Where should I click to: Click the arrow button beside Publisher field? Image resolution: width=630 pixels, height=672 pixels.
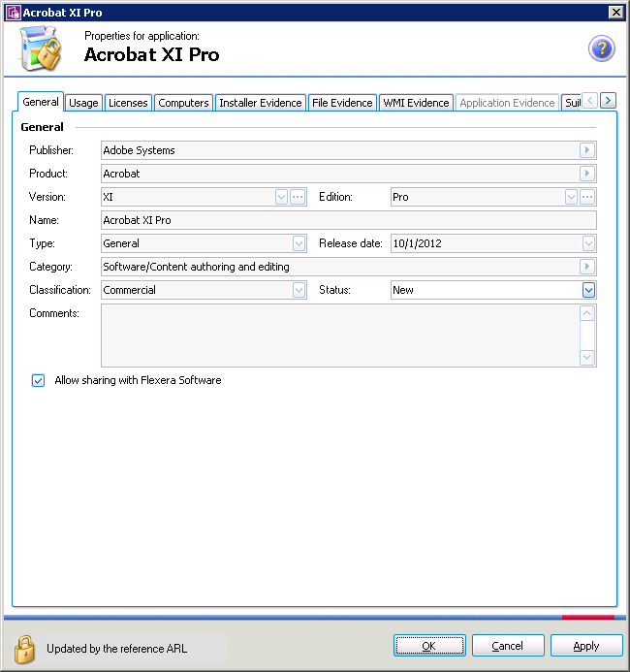(x=587, y=150)
